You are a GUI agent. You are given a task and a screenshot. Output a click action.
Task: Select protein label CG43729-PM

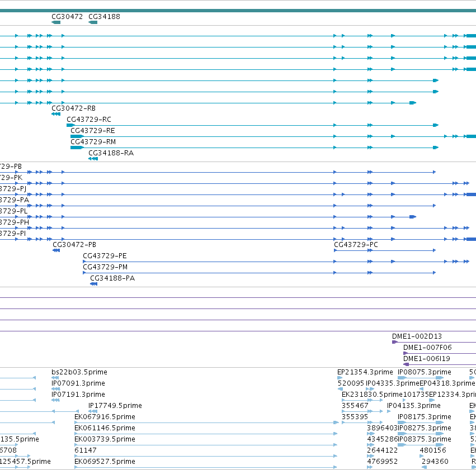pyautogui.click(x=105, y=267)
